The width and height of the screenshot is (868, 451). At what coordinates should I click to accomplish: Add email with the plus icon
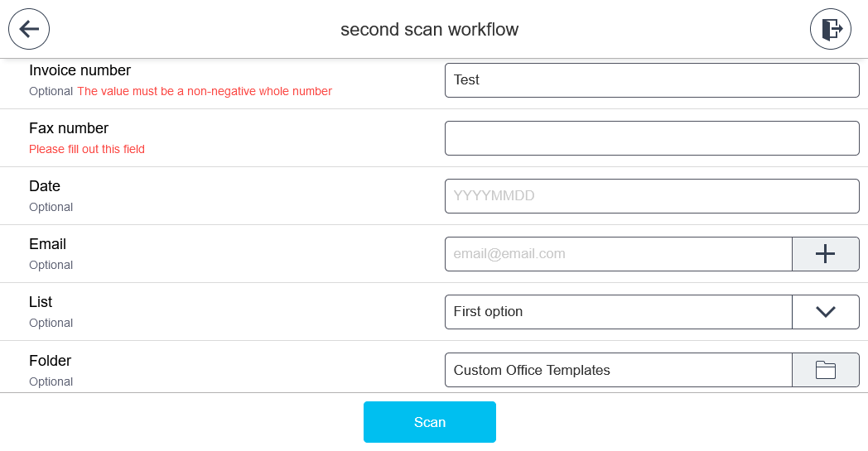pos(825,254)
